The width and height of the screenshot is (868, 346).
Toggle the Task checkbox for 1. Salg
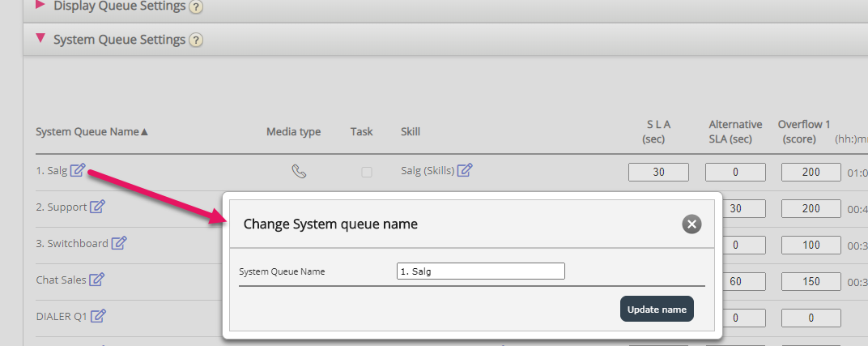pyautogui.click(x=367, y=172)
